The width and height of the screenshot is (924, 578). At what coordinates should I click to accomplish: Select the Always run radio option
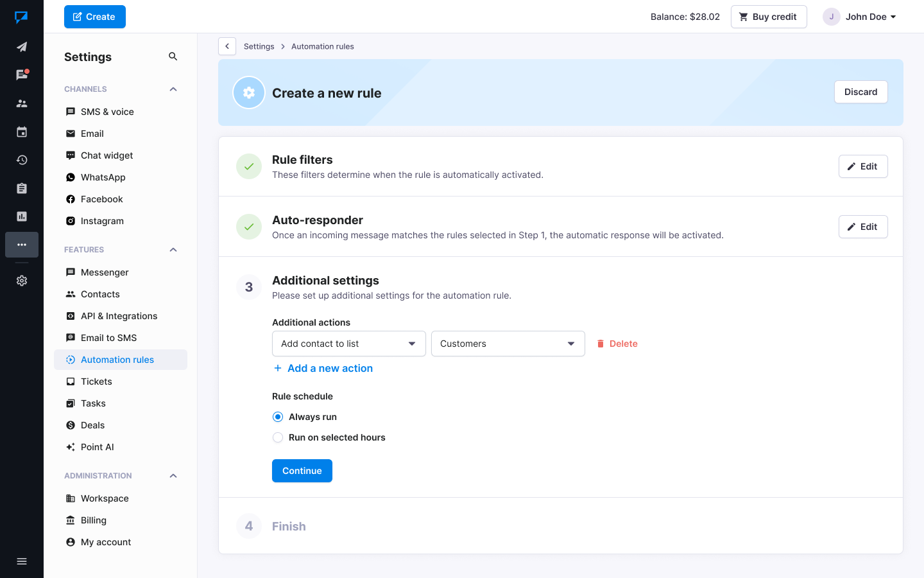(278, 417)
